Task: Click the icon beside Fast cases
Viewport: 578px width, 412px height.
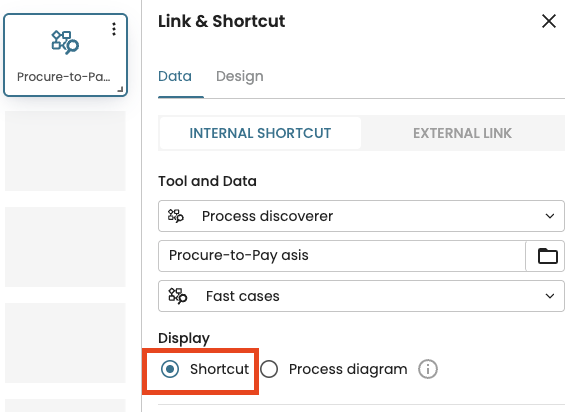Action: coord(178,296)
